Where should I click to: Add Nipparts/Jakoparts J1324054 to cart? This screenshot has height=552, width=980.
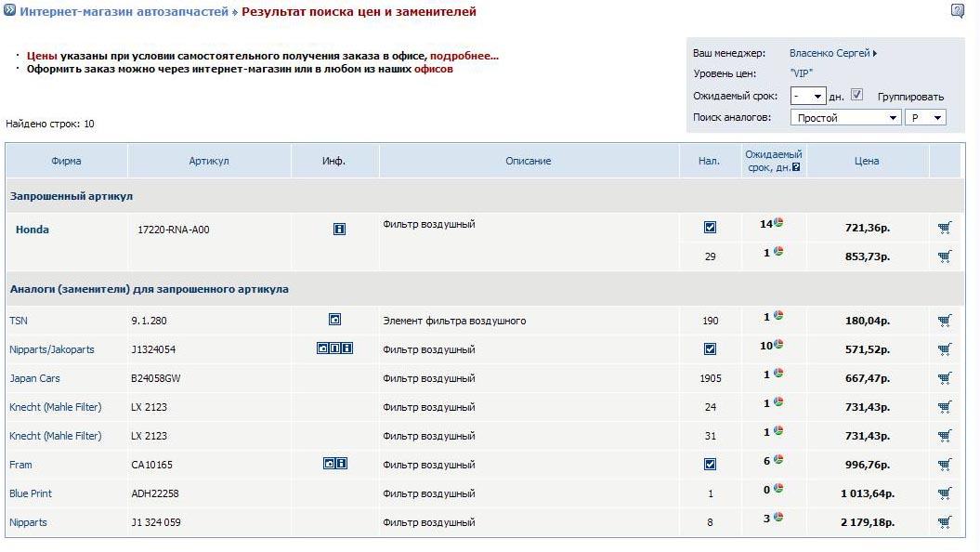point(945,349)
